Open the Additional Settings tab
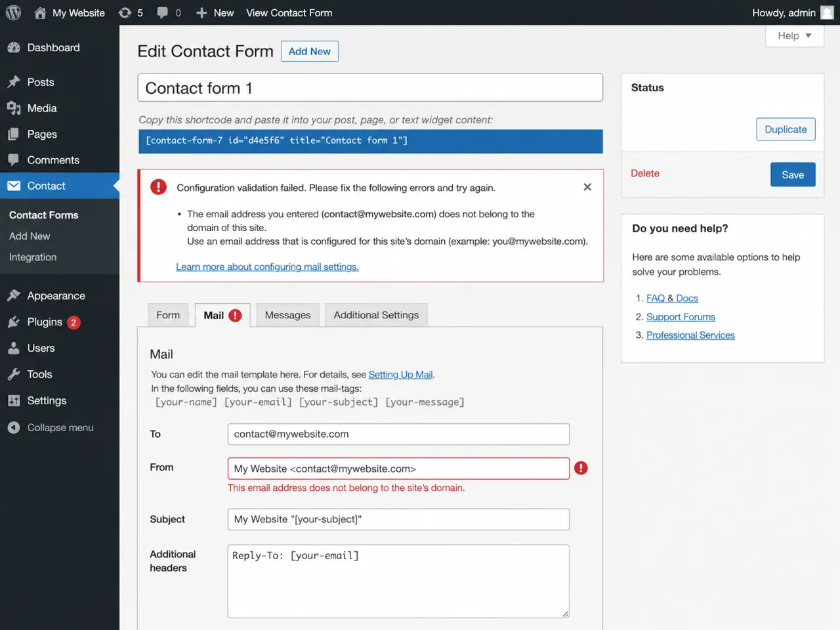The width and height of the screenshot is (840, 630). click(376, 315)
